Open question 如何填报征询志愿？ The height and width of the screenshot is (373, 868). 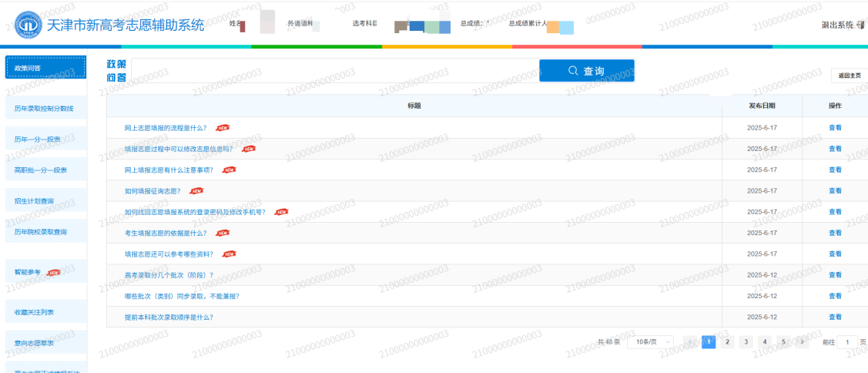coord(153,190)
